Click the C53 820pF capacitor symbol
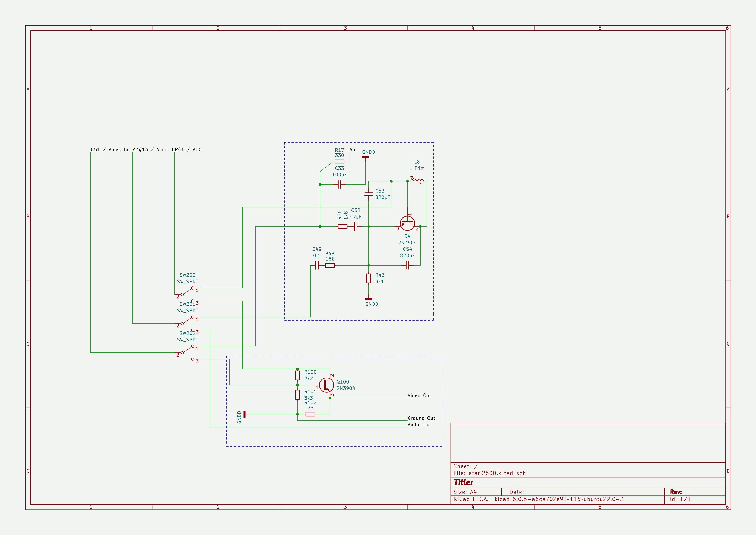Image resolution: width=756 pixels, height=535 pixels. coord(368,194)
